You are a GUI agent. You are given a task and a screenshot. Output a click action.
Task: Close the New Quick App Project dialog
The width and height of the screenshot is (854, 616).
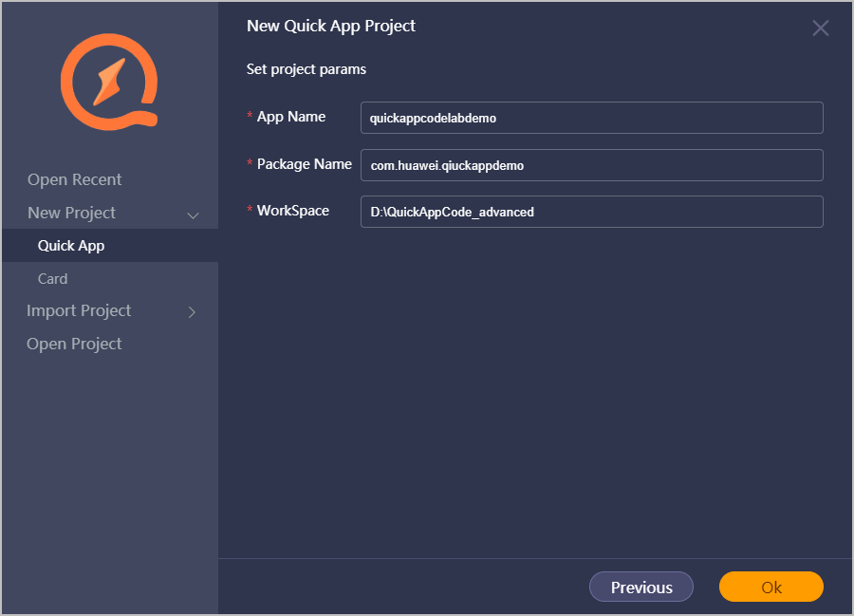[820, 28]
